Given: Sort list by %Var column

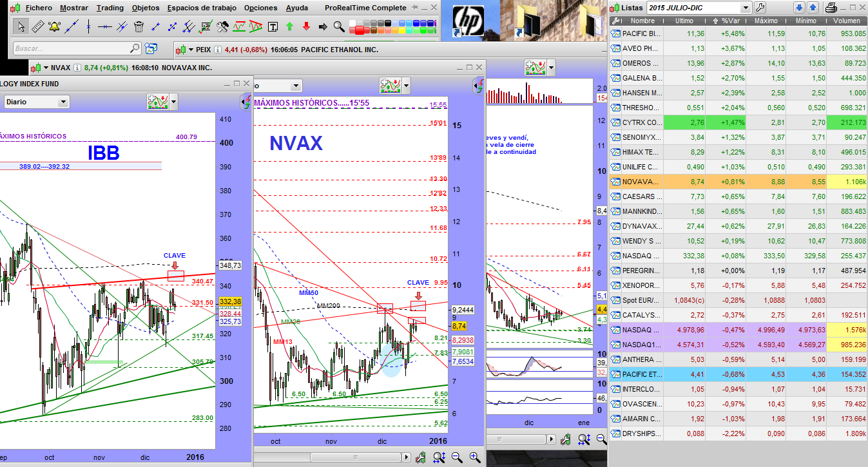Looking at the screenshot, I should coord(726,21).
